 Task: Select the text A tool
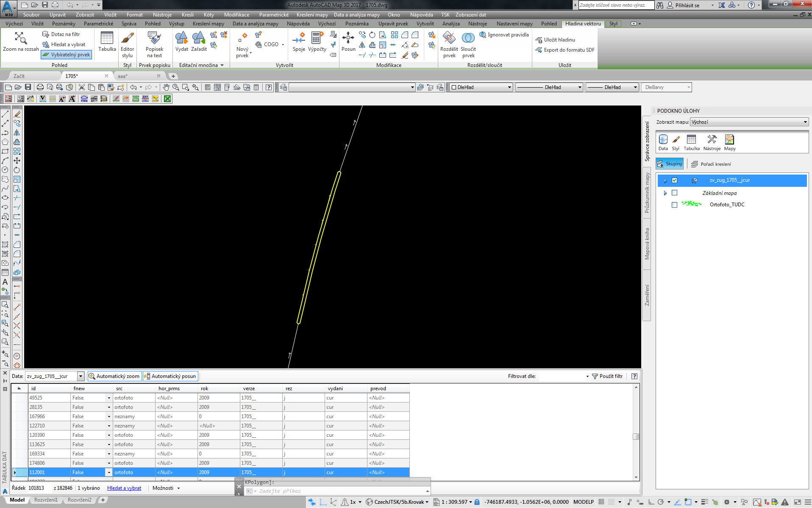pos(5,282)
